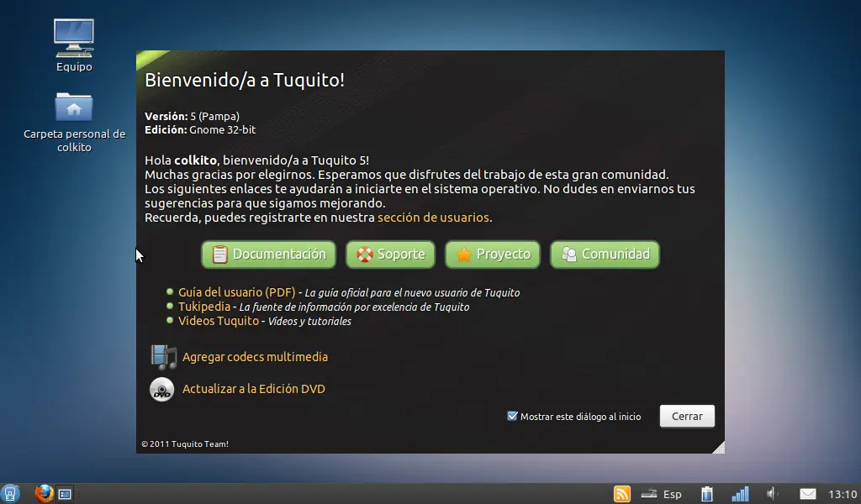The height and width of the screenshot is (504, 861).
Task: Click the Proyecto star icon
Action: [x=464, y=255]
